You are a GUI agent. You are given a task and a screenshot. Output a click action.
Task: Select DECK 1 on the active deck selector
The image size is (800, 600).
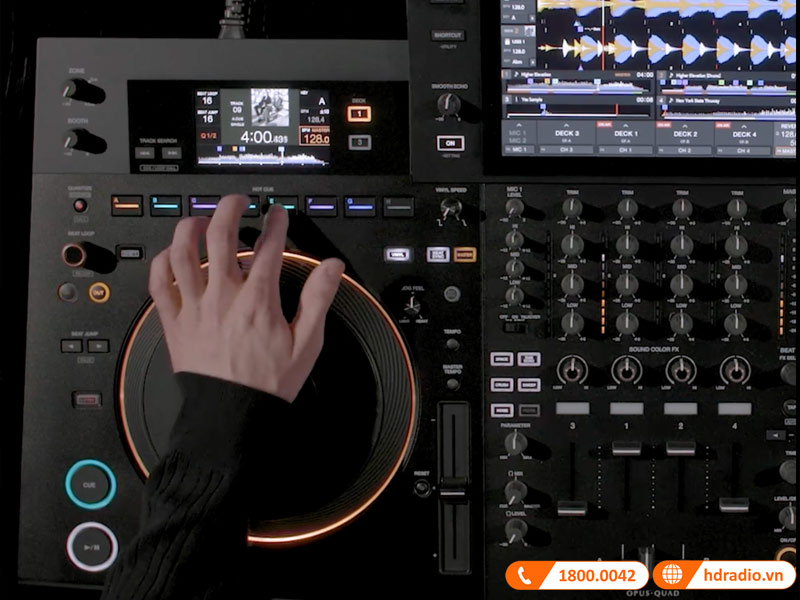tap(358, 113)
